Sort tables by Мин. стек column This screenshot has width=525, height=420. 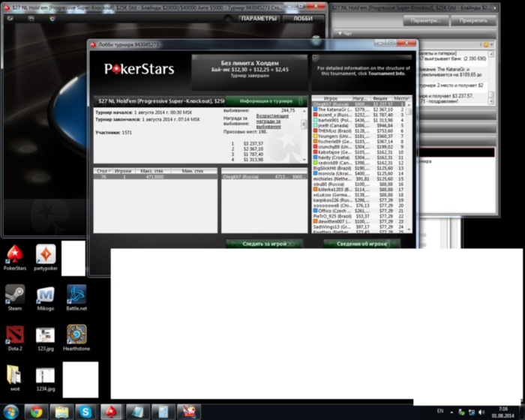coord(193,171)
